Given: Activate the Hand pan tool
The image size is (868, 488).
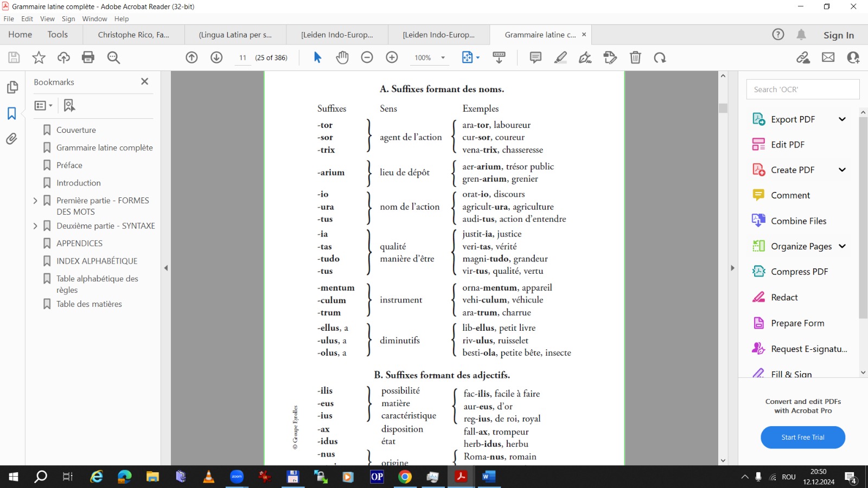Looking at the screenshot, I should coord(342,57).
